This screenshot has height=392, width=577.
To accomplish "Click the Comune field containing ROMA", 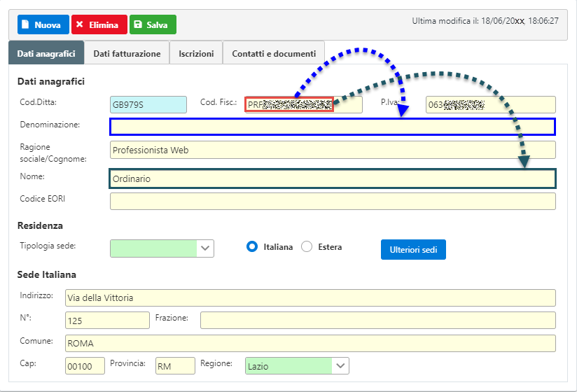I will (310, 343).
